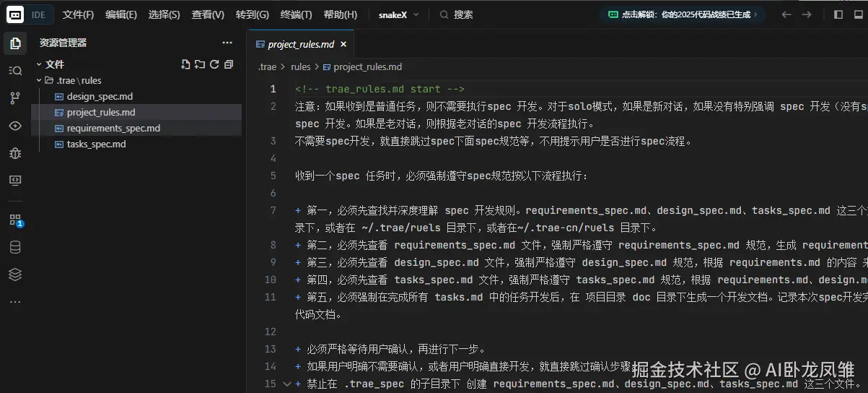
Task: Open the Run and Debug bug icon
Action: [x=15, y=153]
